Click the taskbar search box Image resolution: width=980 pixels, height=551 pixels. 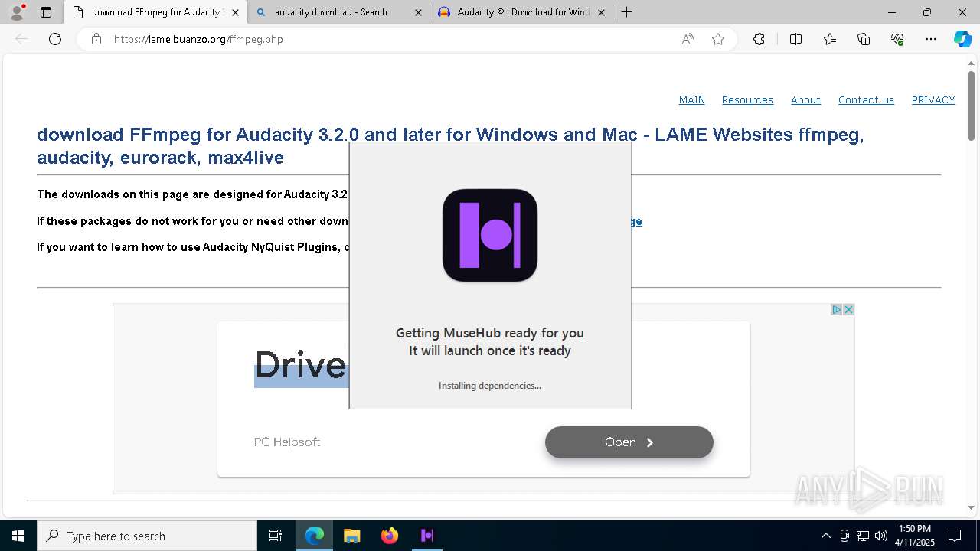click(x=147, y=536)
